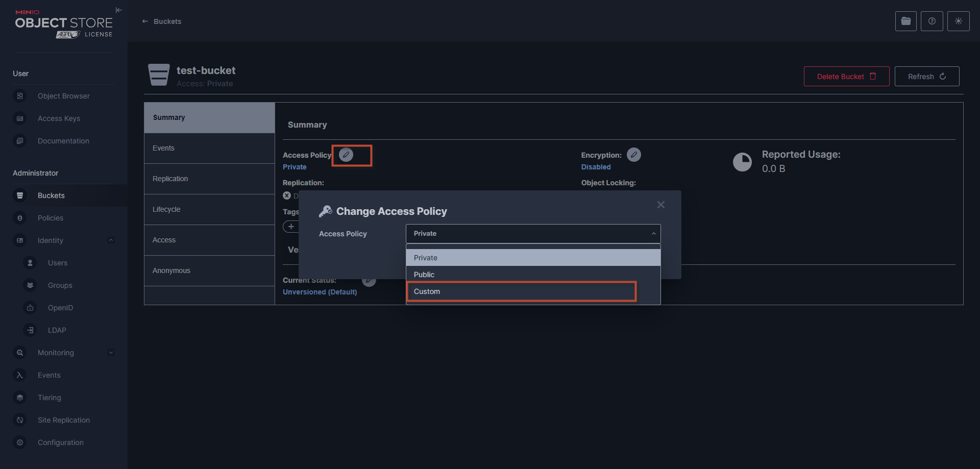Viewport: 980px width, 469px height.
Task: Click the Encryption edit pencil icon
Action: 633,155
